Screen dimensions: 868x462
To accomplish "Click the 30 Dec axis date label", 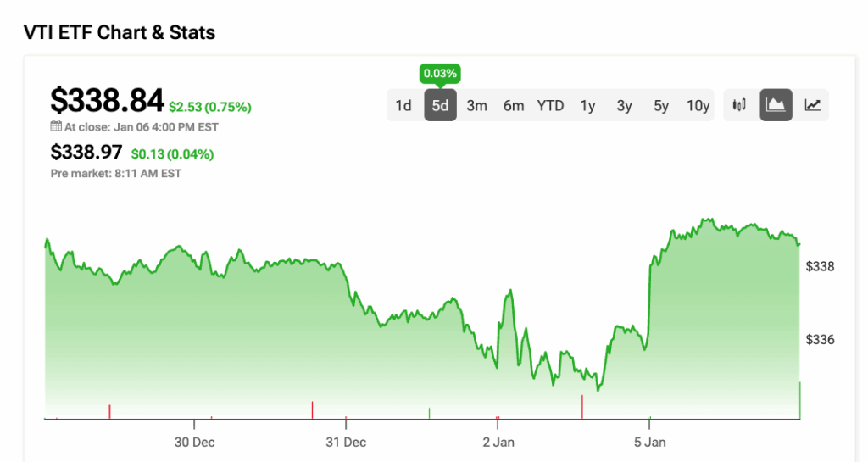I will tap(194, 442).
